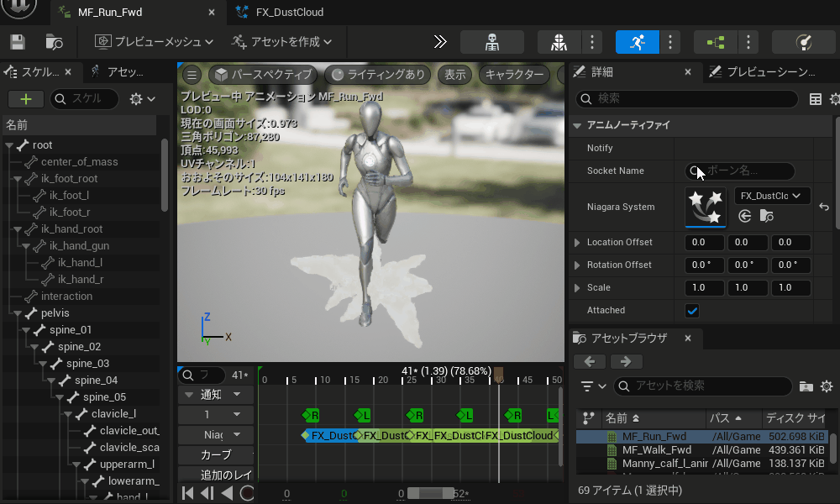
Task: Use selected asset for Niagara System
Action: click(x=744, y=217)
